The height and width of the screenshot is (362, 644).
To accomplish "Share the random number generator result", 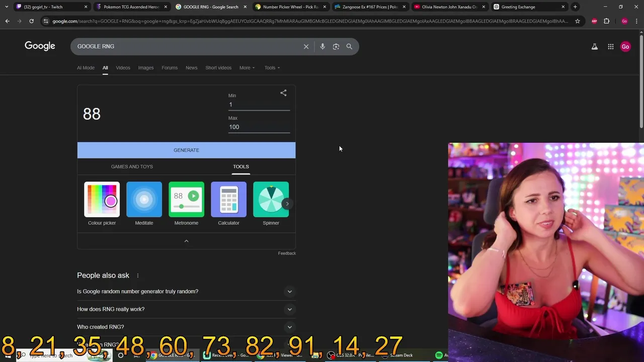I will (283, 93).
